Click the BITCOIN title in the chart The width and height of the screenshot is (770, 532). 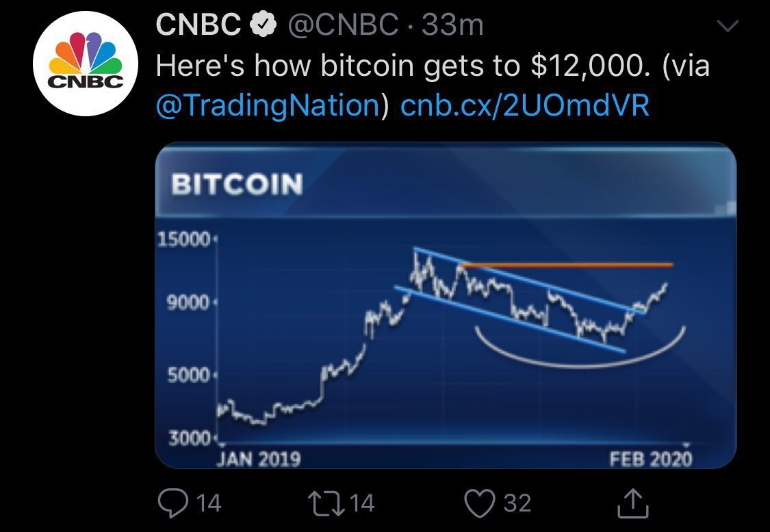237,184
